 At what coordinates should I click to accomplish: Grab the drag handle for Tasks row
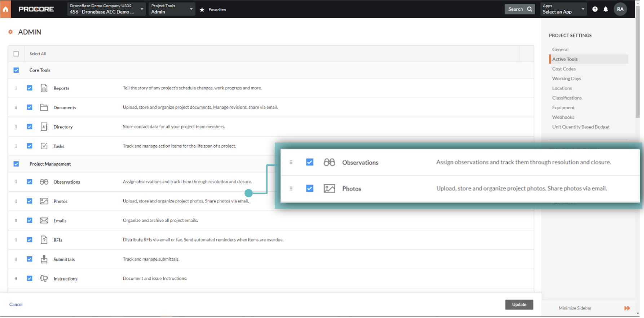[x=16, y=146]
